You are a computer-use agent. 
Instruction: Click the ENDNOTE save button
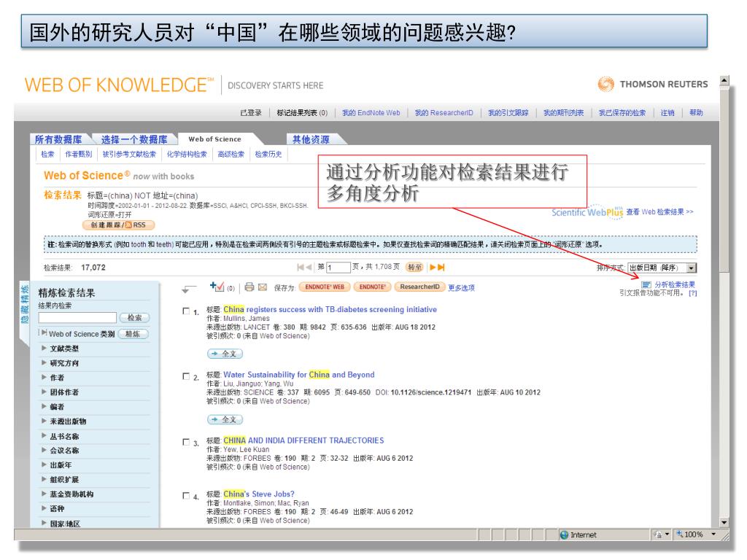[x=373, y=287]
